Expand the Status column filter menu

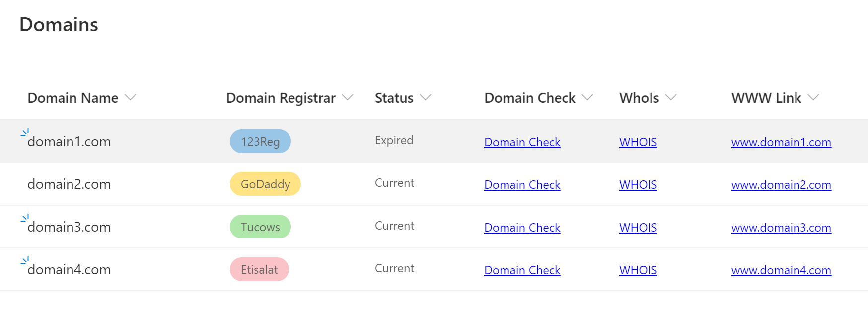(x=426, y=98)
